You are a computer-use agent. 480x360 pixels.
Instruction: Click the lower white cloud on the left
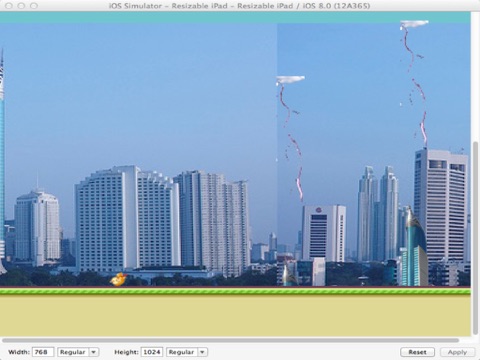(x=290, y=79)
